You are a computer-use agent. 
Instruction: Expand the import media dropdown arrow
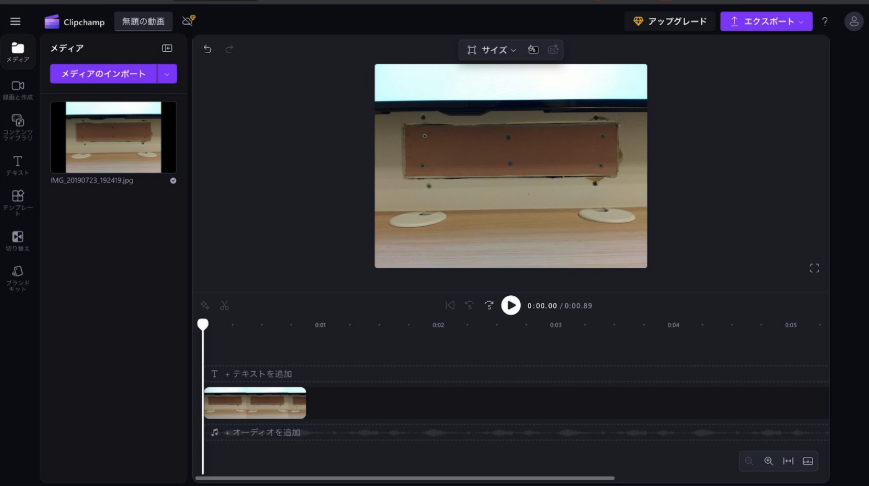pyautogui.click(x=167, y=74)
